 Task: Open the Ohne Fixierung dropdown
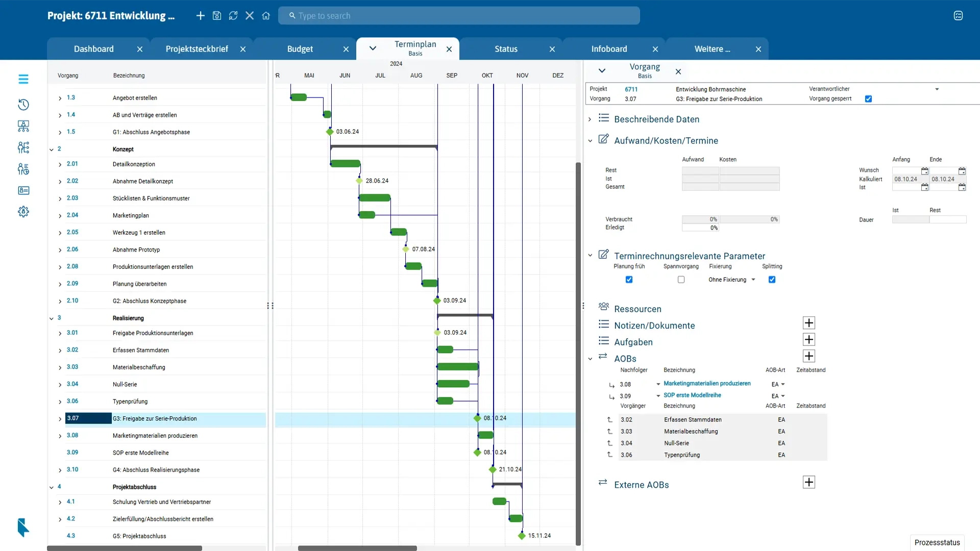point(731,280)
